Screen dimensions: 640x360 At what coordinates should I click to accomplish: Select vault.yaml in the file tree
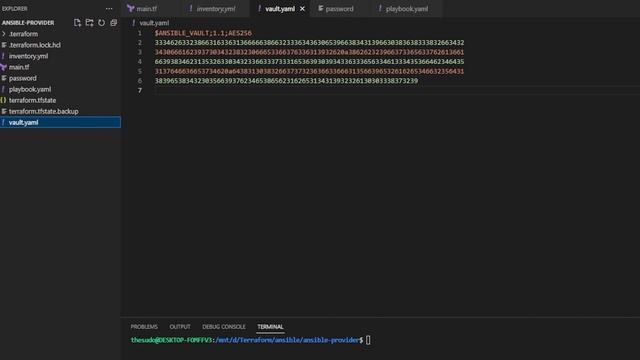coord(60,122)
